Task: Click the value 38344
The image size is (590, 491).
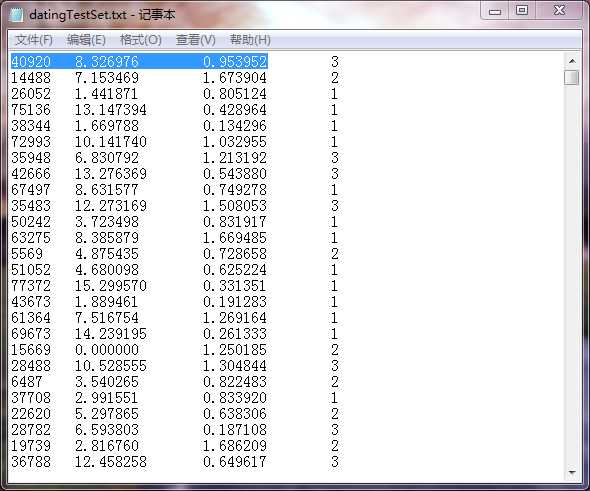Action: [31, 126]
